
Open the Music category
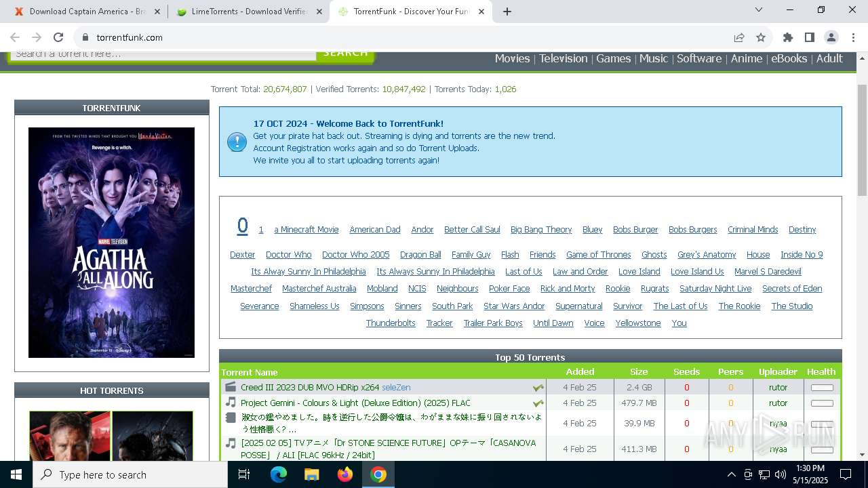[654, 58]
